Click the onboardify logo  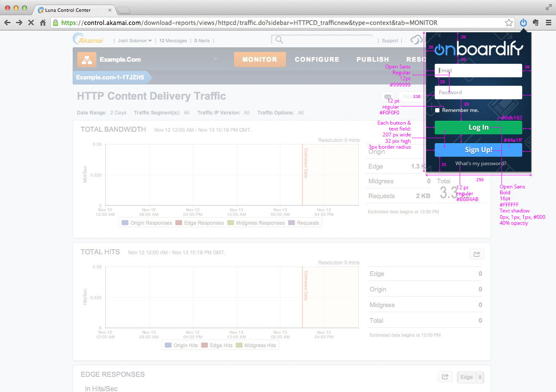tap(479, 49)
